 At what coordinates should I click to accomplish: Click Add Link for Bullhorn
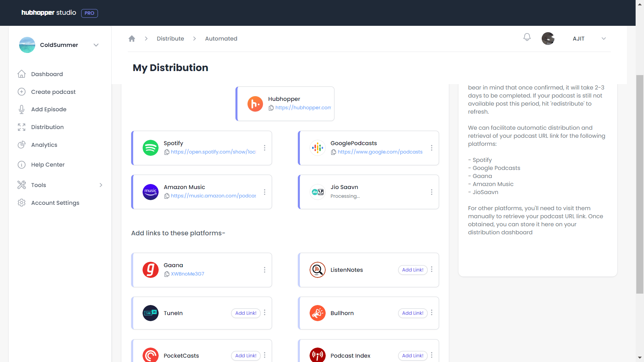[x=413, y=313]
